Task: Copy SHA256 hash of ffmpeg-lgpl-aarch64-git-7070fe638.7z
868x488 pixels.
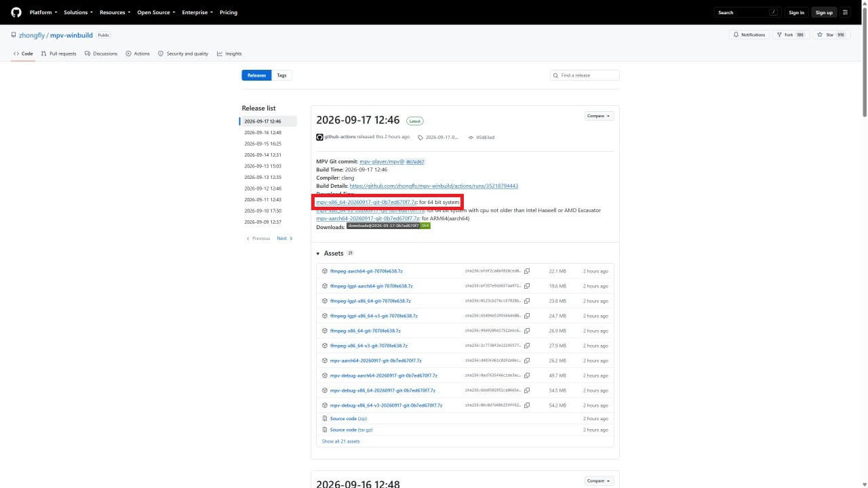Action: coord(527,286)
